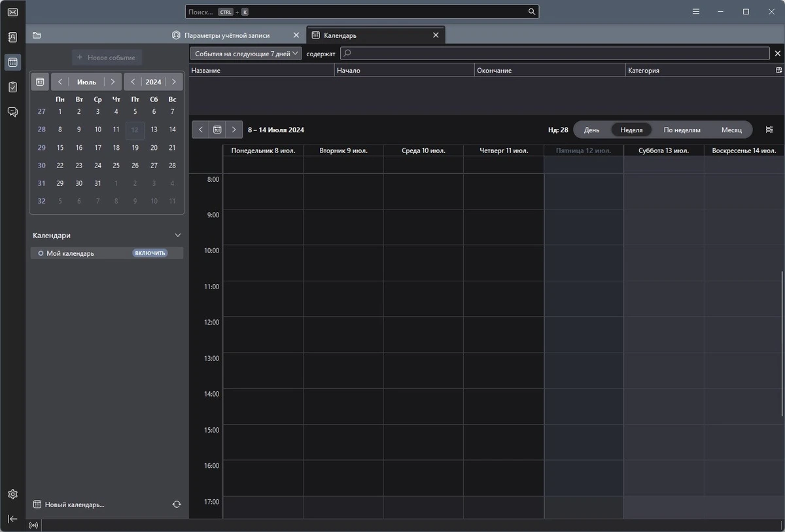Go to next month in mini calendar
Screen dimensions: 785x532
point(113,82)
